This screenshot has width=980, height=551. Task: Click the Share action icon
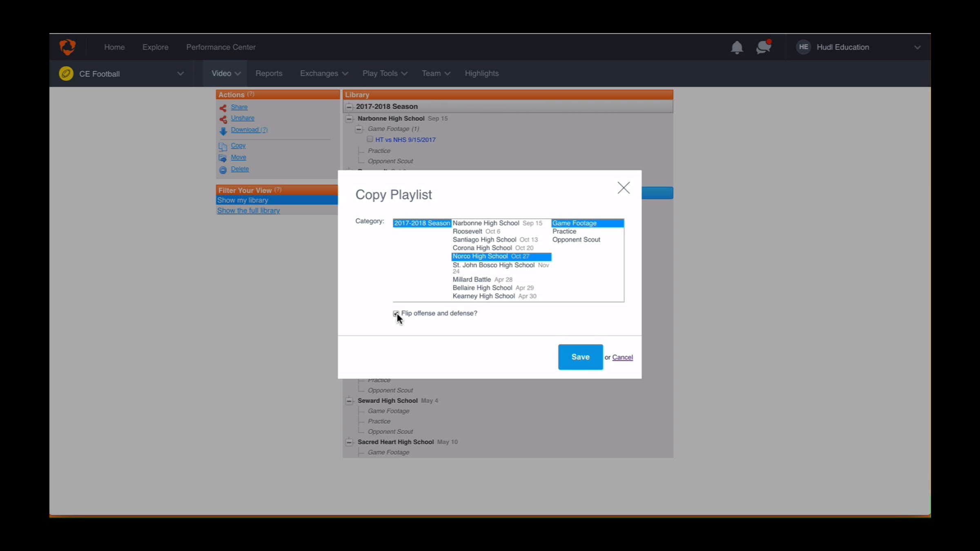(x=223, y=108)
